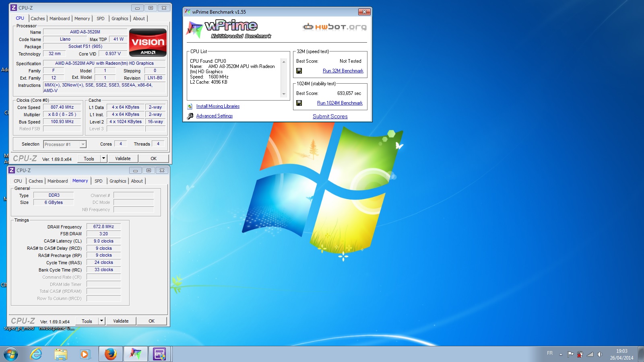Click the save icon for the 1024M score
Screen dimensions: 644x362
coord(299,103)
